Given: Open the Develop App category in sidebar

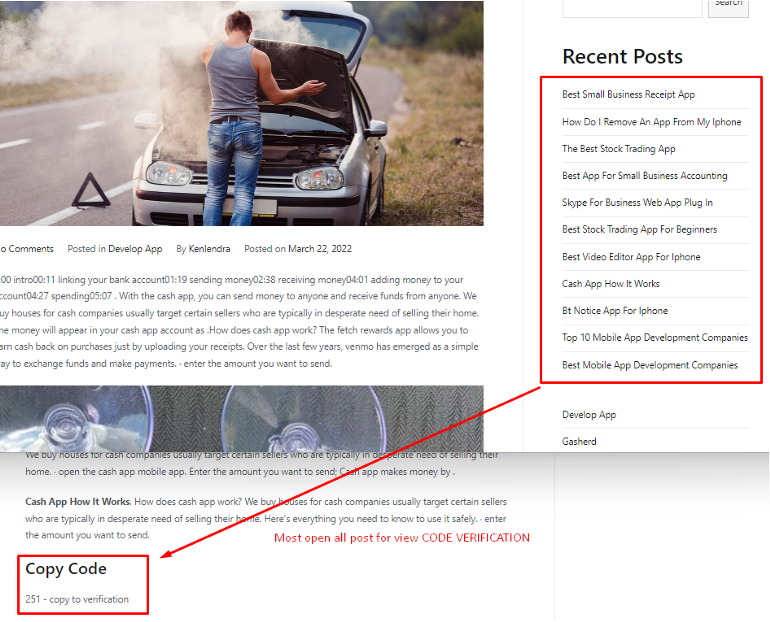Looking at the screenshot, I should pos(589,415).
